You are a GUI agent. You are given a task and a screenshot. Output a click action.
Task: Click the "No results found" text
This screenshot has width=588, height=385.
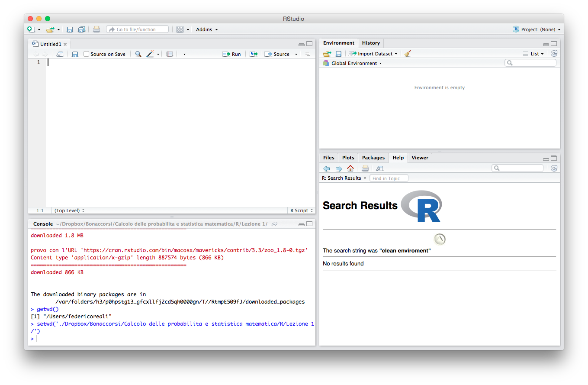(x=343, y=263)
